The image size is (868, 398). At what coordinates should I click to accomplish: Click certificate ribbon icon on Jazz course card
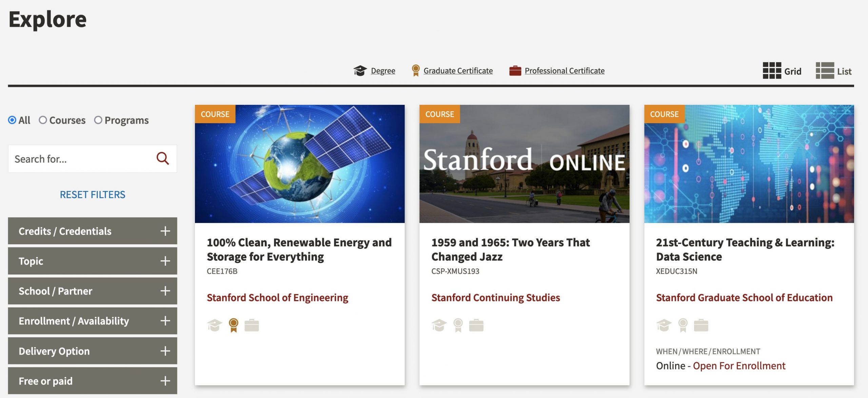click(458, 325)
